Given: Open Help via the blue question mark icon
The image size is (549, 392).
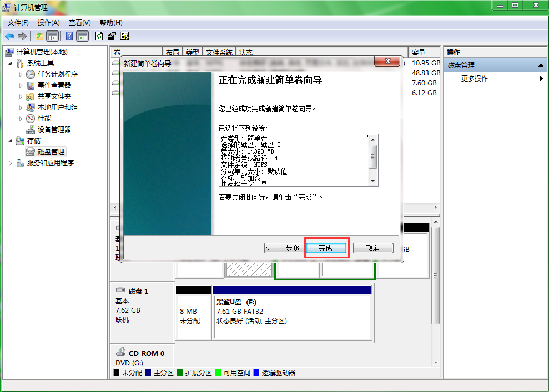Looking at the screenshot, I should (68, 36).
